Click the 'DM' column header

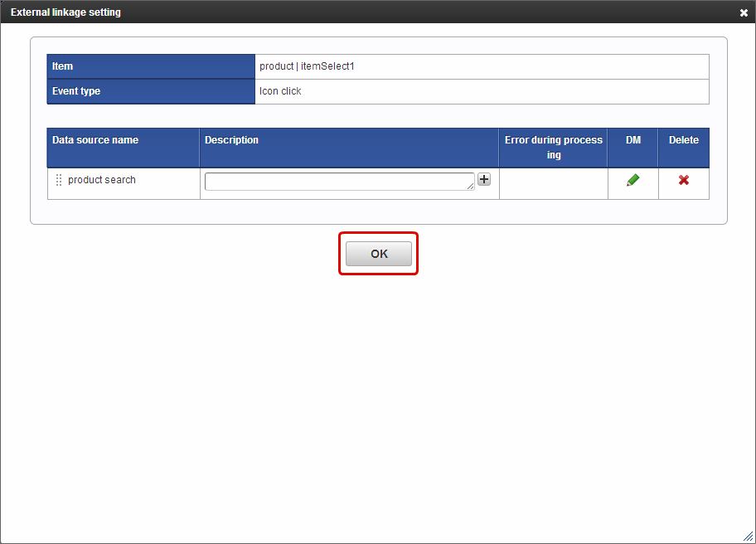[633, 148]
